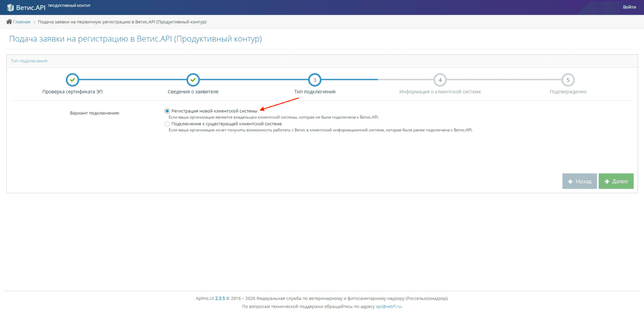This screenshot has width=644, height=312.
Task: Click step 5 circle Подтверждение
Action: point(568,80)
